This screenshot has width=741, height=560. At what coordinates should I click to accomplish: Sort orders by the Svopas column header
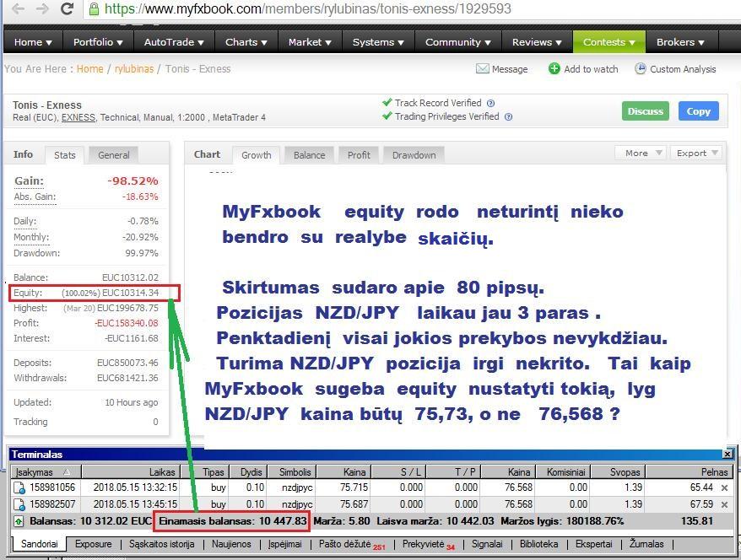pos(618,471)
